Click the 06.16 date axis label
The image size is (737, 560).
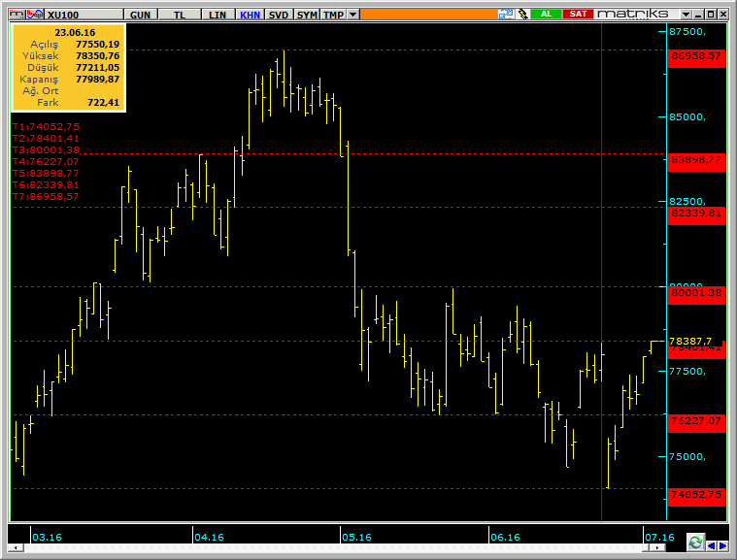[x=505, y=537]
